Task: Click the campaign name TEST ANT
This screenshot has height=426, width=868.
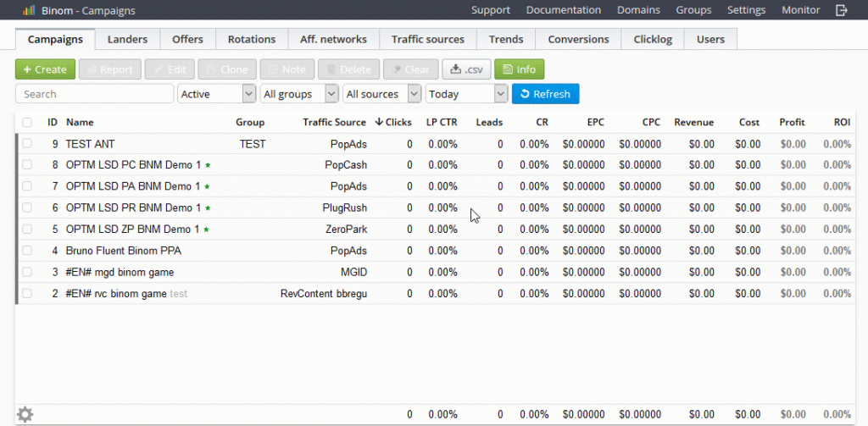Action: tap(90, 144)
